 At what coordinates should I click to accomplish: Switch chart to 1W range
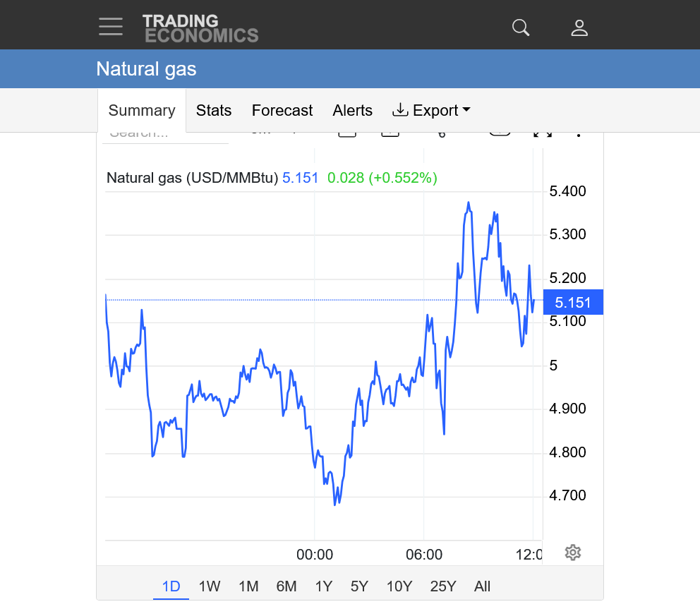(x=210, y=586)
